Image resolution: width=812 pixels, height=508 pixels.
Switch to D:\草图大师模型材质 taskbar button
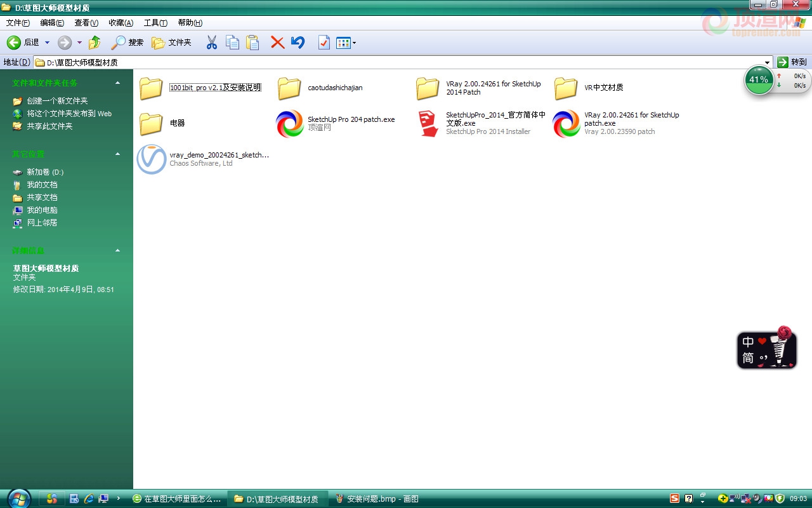tap(278, 499)
